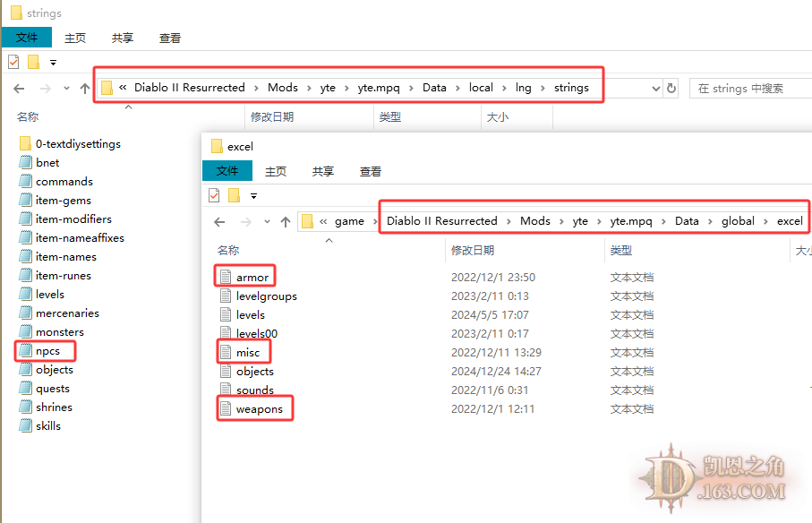The height and width of the screenshot is (523, 812).
Task: Navigate to yte.mpq in strings address bar
Action: coord(379,88)
